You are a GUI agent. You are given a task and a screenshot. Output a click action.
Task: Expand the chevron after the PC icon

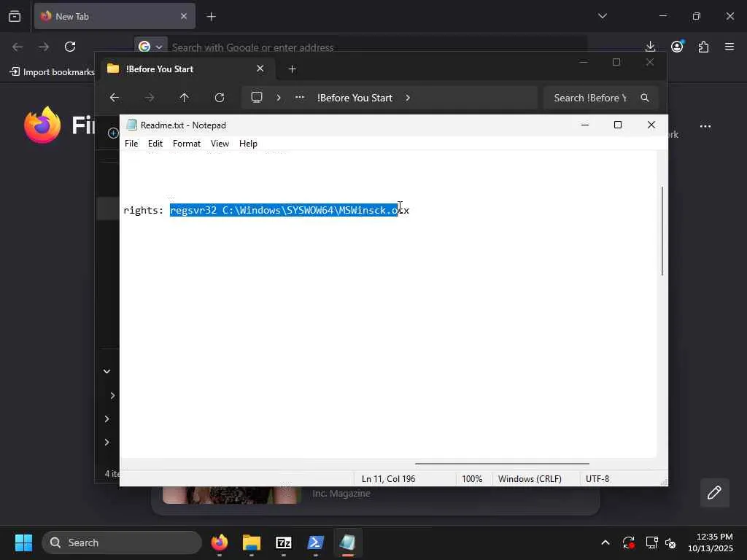279,98
